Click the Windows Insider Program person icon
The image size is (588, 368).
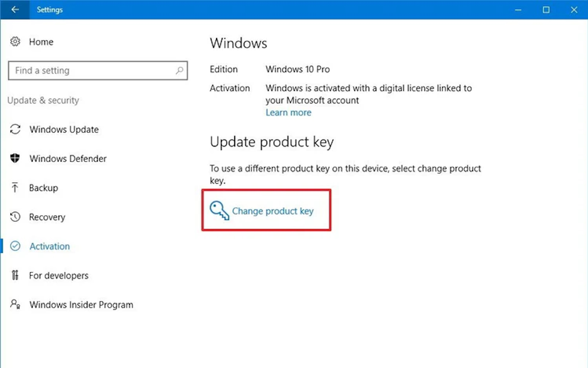point(15,304)
